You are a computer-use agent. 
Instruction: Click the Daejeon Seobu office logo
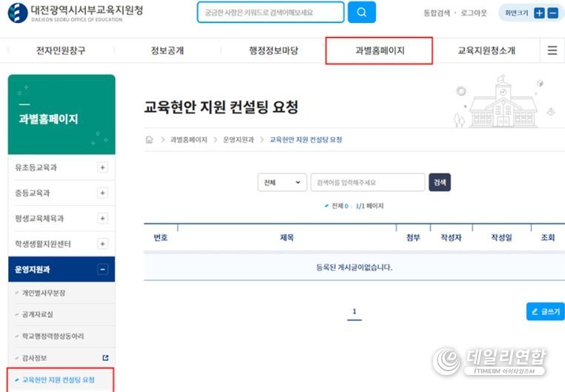74,13
